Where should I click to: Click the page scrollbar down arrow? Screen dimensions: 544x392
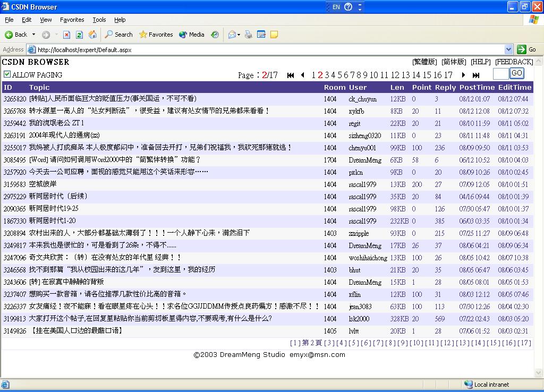pyautogui.click(x=539, y=373)
